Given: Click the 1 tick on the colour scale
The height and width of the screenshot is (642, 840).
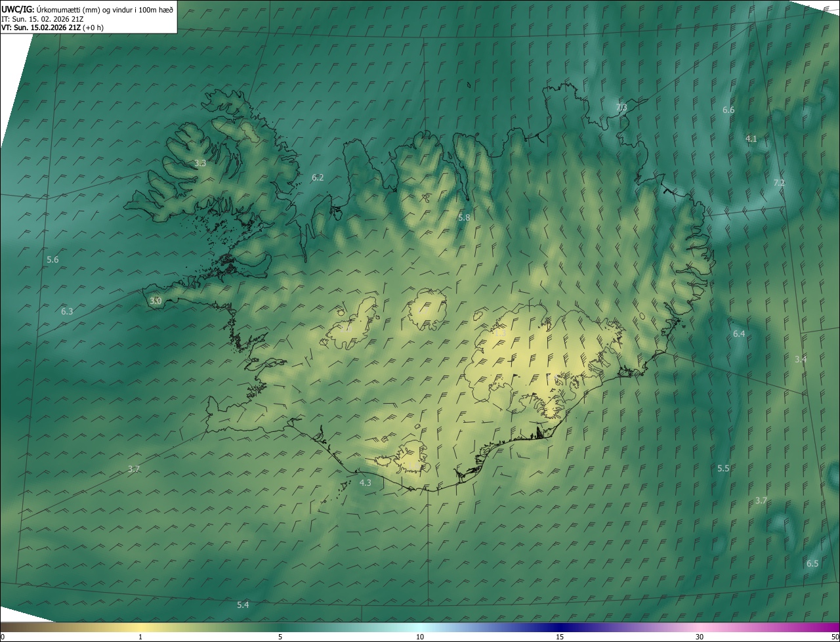Looking at the screenshot, I should pos(140,637).
